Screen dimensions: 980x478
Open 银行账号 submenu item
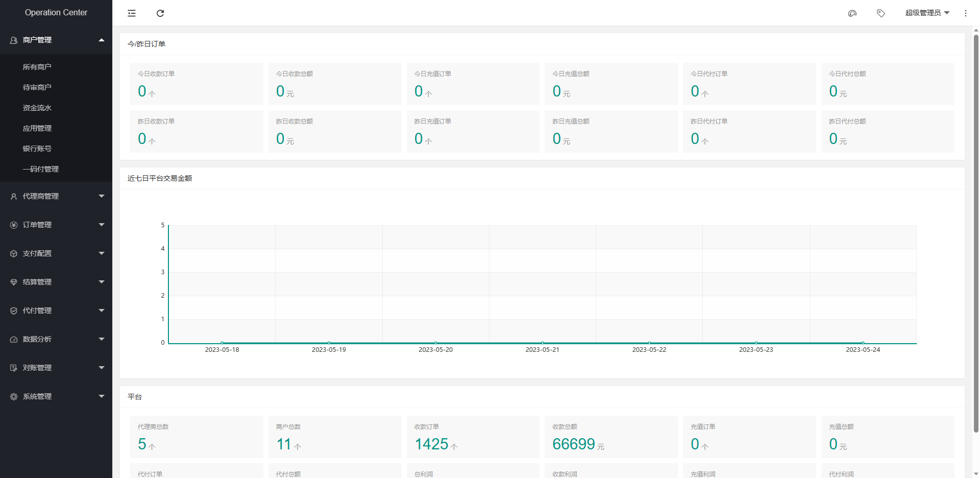[56, 149]
